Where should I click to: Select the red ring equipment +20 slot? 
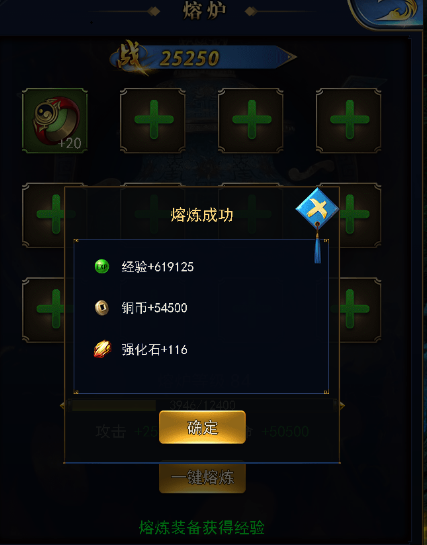tap(55, 120)
